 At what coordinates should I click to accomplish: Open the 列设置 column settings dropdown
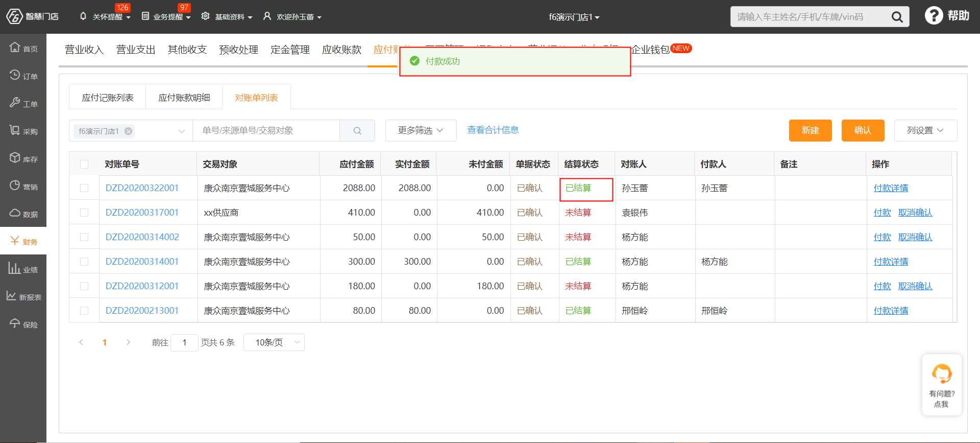(x=925, y=131)
